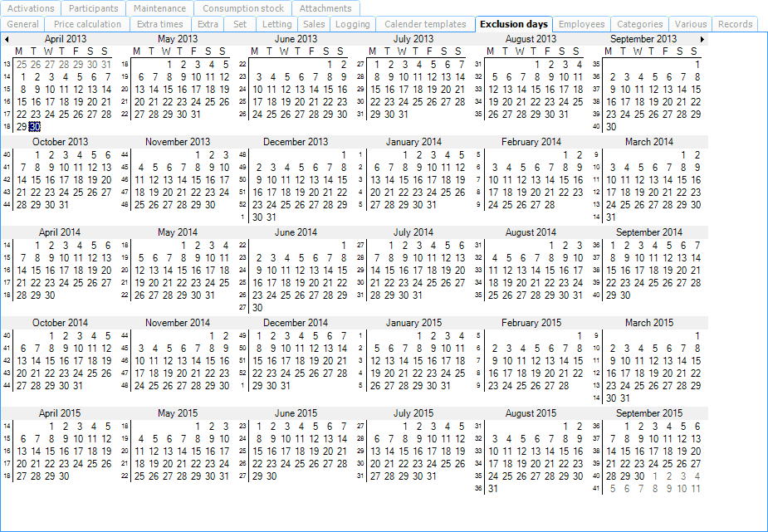The image size is (768, 532).
Task: Open the Participants tab
Action: [94, 8]
